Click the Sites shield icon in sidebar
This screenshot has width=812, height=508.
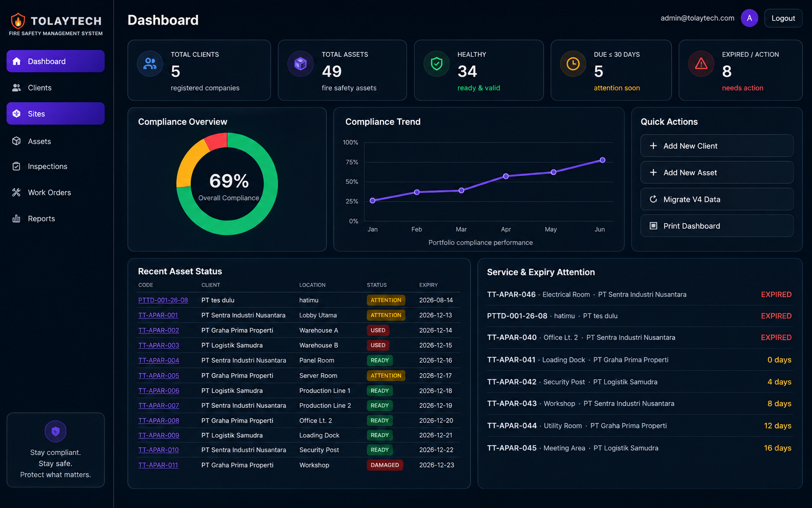(16, 114)
